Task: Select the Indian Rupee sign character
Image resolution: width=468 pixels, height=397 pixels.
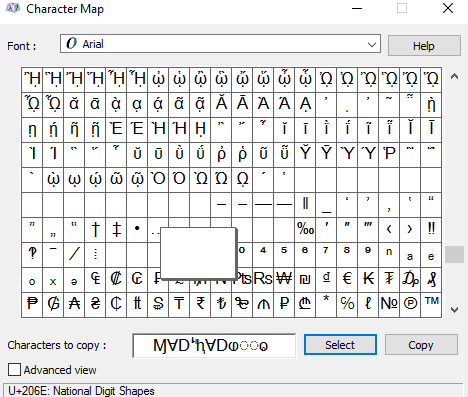Action: click(x=200, y=304)
